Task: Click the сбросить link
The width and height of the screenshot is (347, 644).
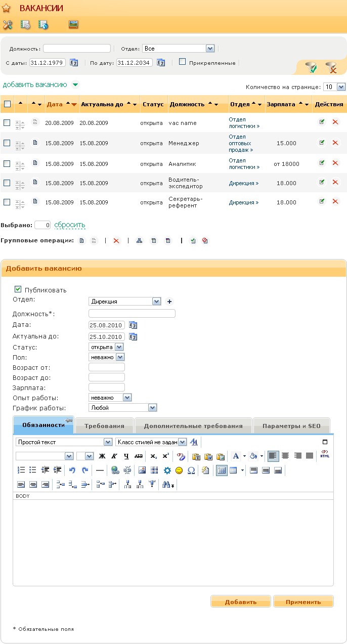Action: point(70,225)
